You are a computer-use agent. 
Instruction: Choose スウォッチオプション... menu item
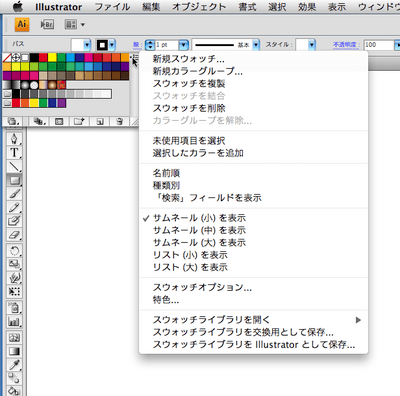[x=254, y=287]
